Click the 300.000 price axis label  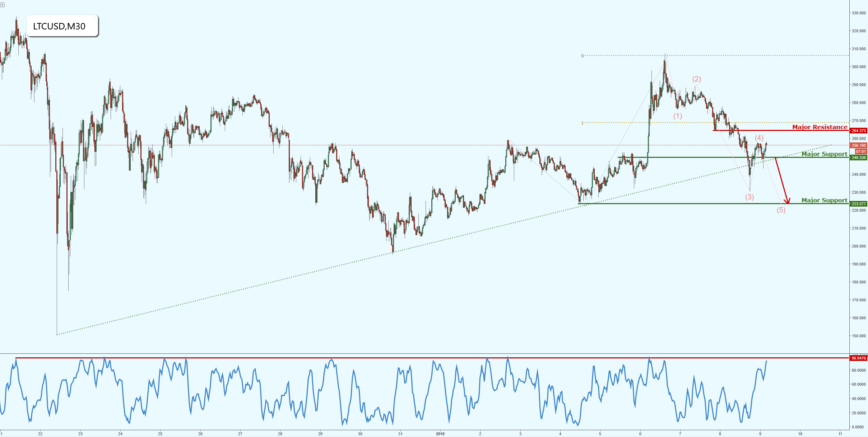(859, 67)
